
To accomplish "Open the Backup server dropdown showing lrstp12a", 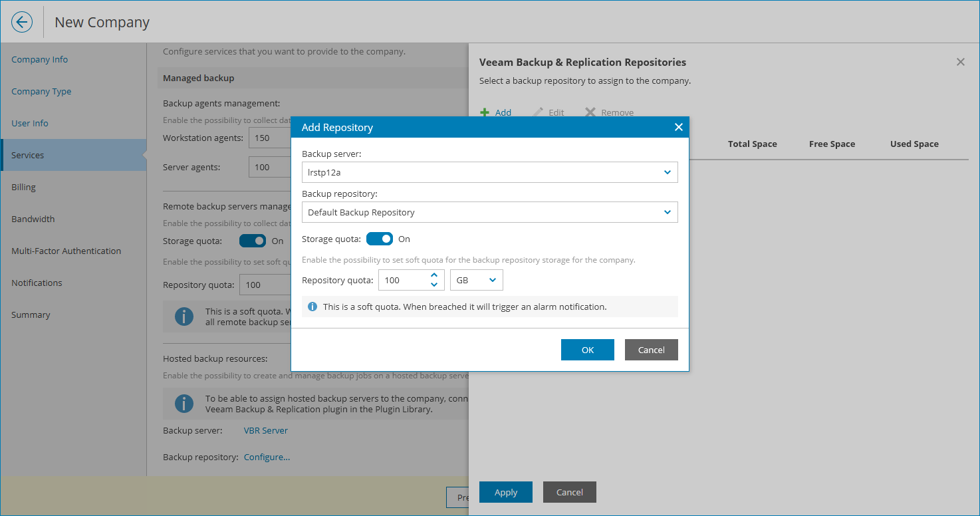I will point(490,172).
